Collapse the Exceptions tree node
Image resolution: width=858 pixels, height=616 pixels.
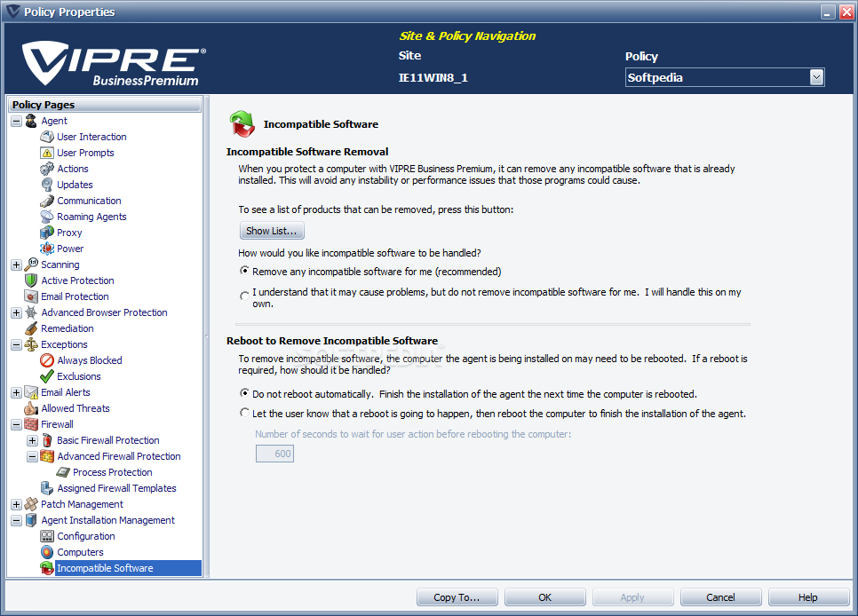(16, 344)
